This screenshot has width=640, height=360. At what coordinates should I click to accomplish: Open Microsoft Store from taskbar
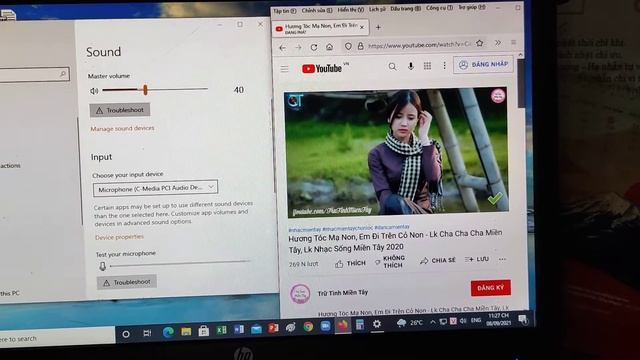(x=204, y=331)
